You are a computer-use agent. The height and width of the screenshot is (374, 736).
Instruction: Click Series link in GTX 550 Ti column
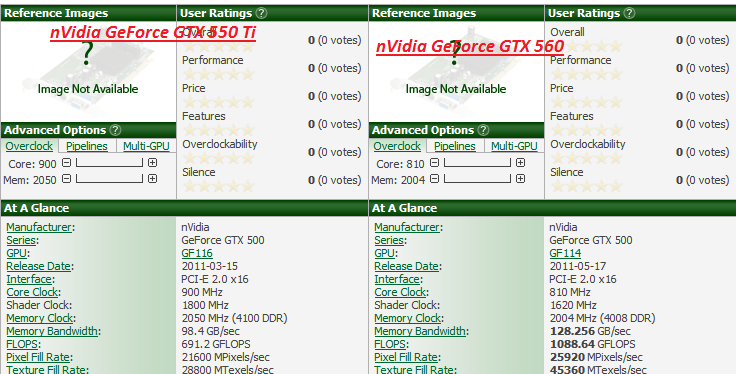point(21,240)
